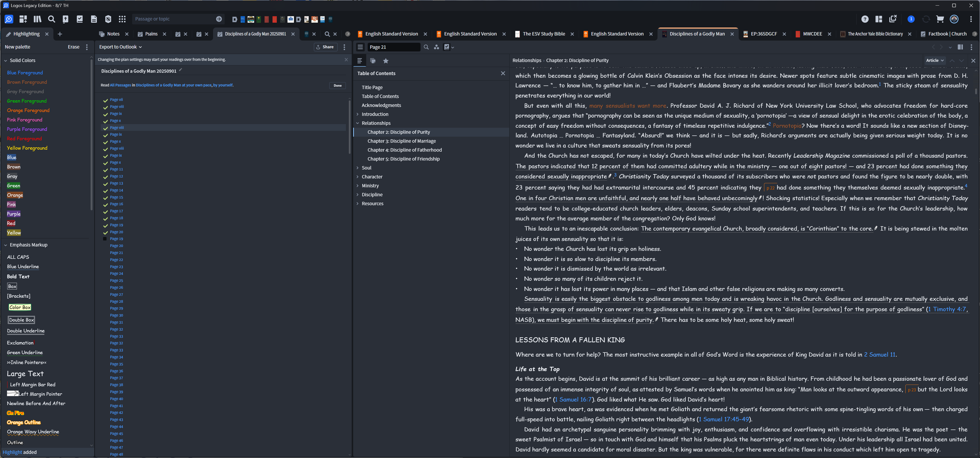Collapse the Emphasis Markup section

[6, 245]
